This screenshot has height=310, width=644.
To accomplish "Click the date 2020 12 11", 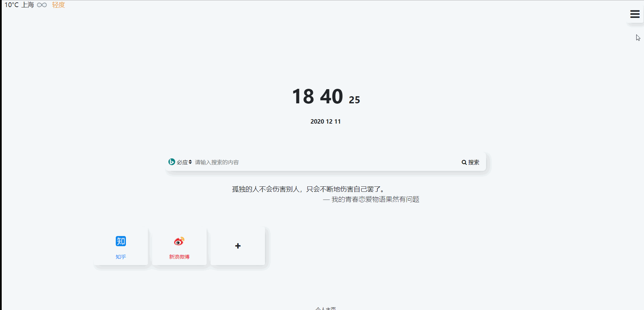I will point(326,122).
